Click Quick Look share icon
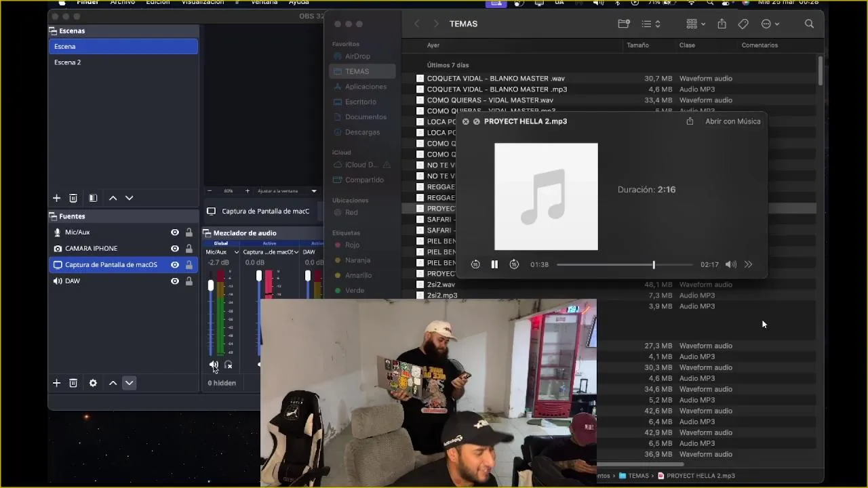The height and width of the screenshot is (488, 868). click(690, 121)
